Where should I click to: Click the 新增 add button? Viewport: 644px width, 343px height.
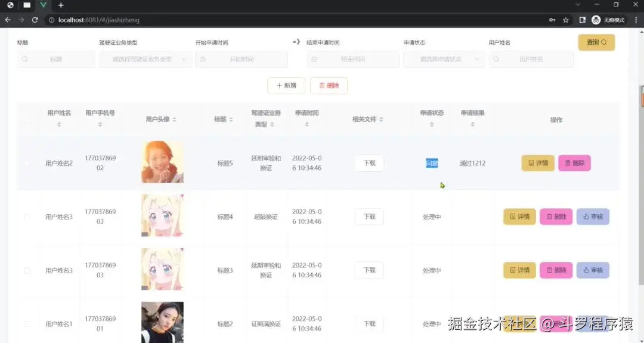point(286,85)
